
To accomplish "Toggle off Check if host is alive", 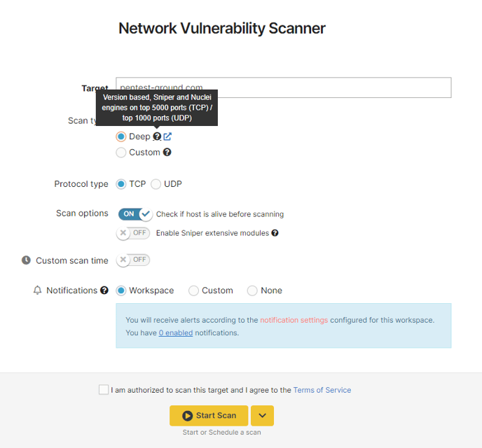I will point(135,214).
